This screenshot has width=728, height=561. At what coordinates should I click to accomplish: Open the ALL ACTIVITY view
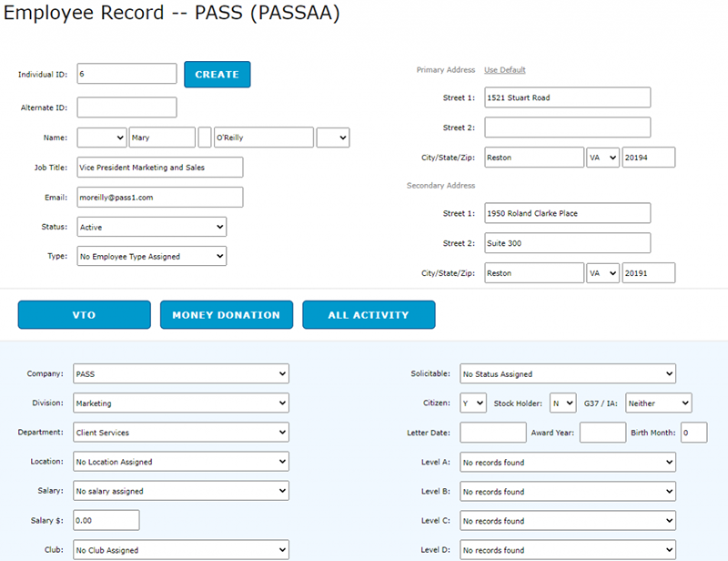[x=369, y=315]
